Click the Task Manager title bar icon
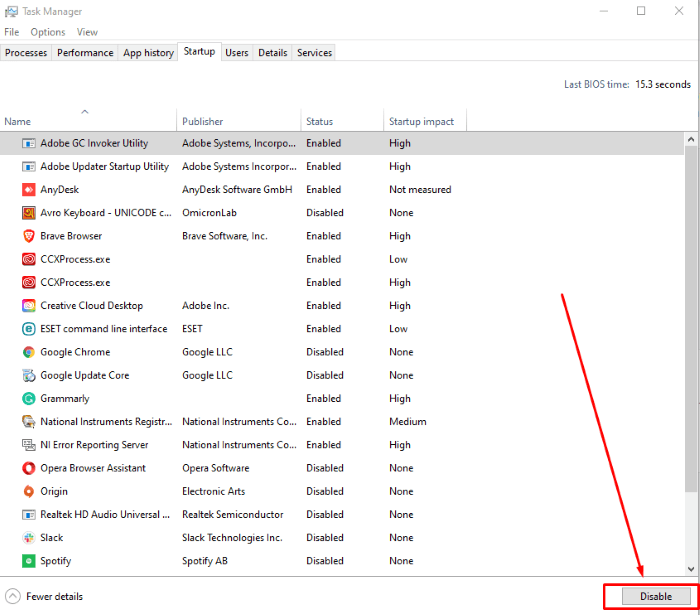The image size is (700, 615). 11,12
